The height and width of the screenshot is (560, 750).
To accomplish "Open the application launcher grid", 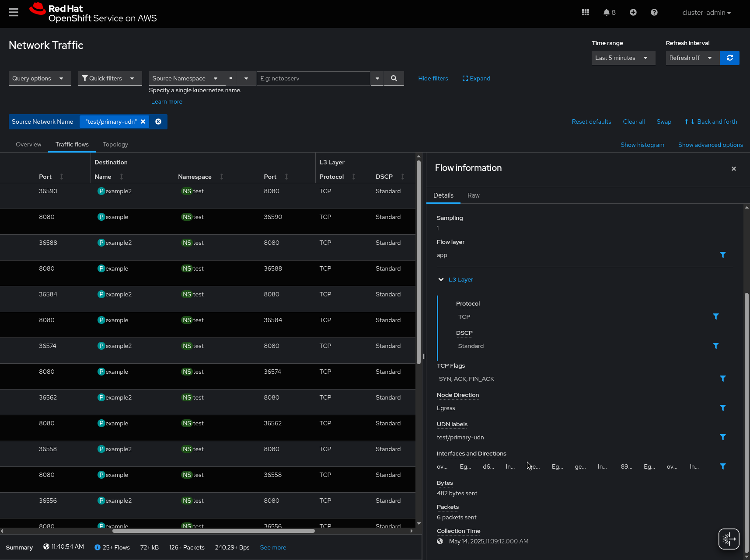I will click(x=586, y=12).
